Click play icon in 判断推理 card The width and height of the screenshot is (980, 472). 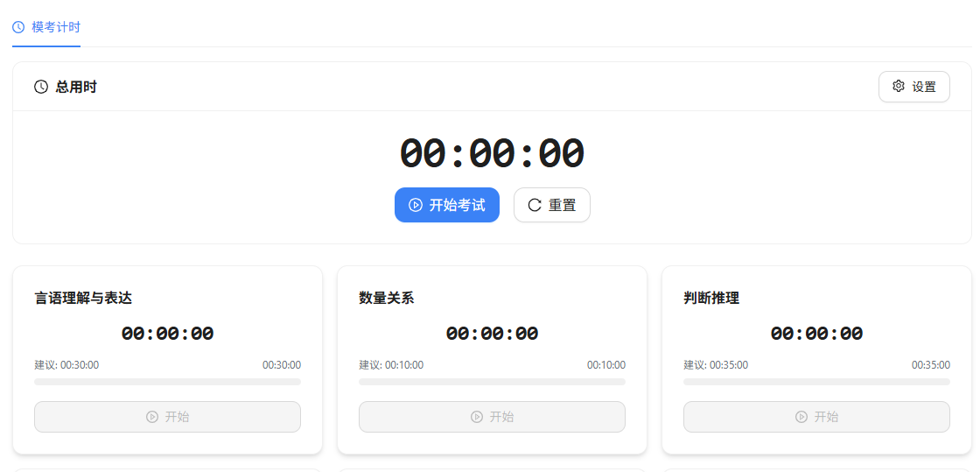(801, 417)
